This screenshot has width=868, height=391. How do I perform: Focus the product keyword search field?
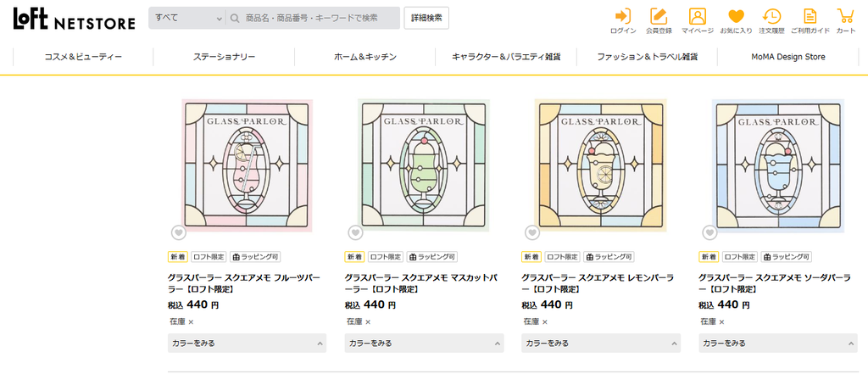[x=313, y=18]
